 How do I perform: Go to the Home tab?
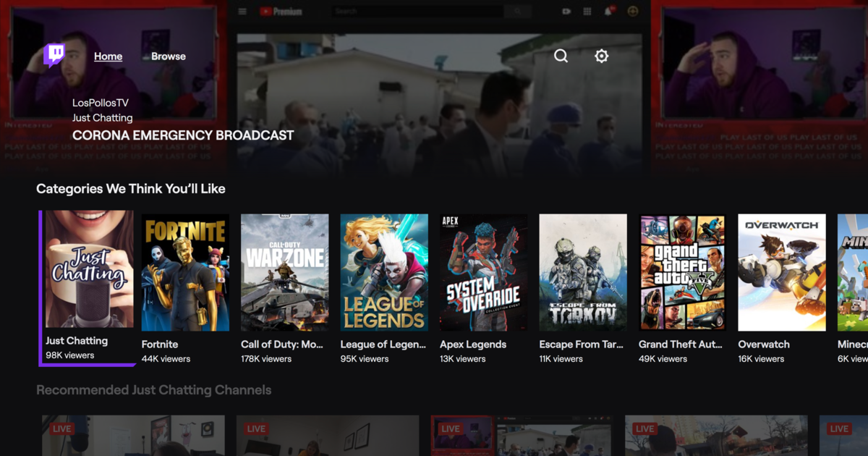tap(108, 56)
